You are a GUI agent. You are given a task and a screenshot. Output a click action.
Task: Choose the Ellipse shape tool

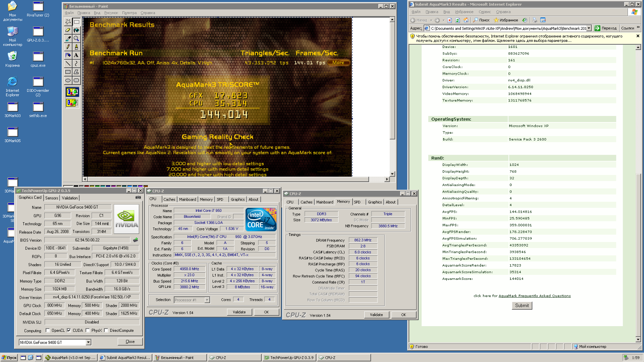(x=68, y=80)
